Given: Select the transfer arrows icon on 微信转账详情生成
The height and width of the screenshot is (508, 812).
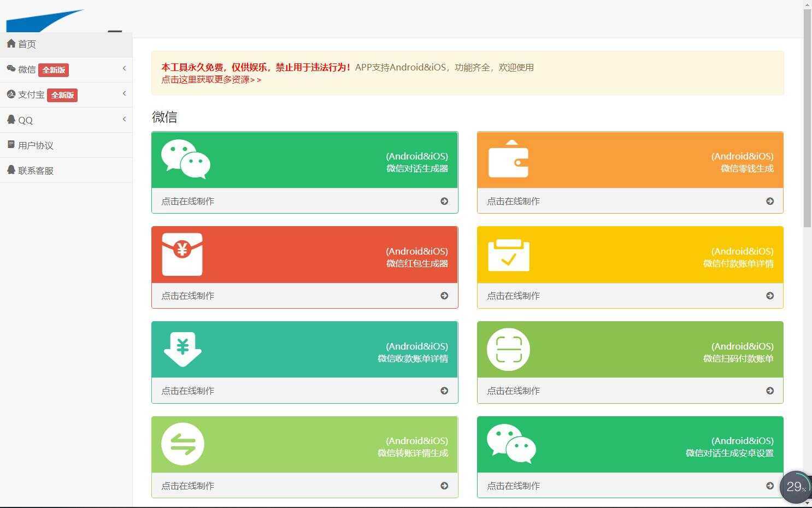Looking at the screenshot, I should 183,444.
